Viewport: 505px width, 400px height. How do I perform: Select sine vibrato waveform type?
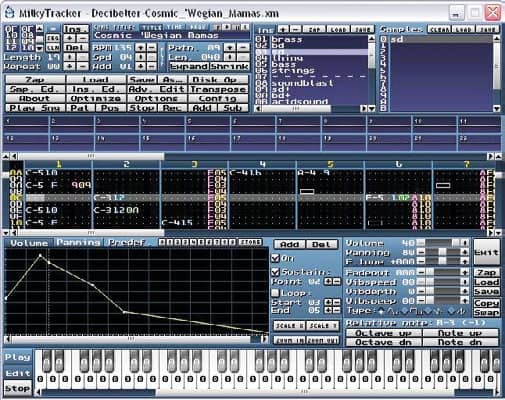pos(382,311)
